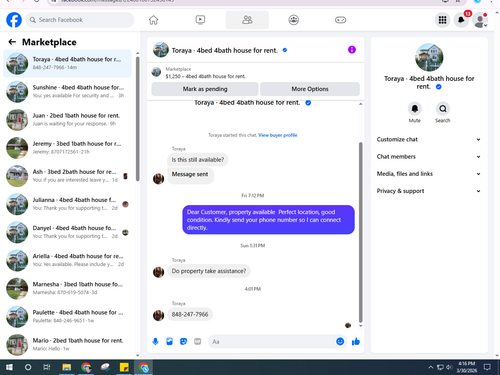The width and height of the screenshot is (500, 375).
Task: Open the taskbar clock and date
Action: (x=467, y=367)
